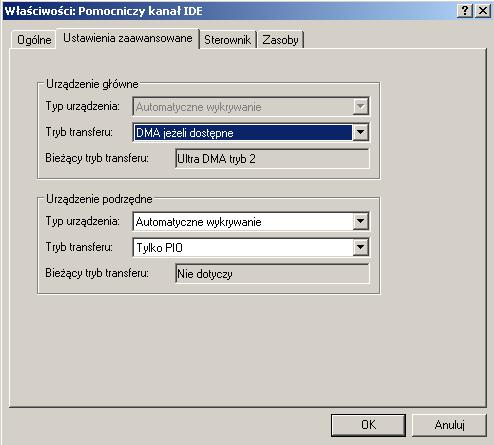This screenshot has width=494, height=445.
Task: Cancel with the Anuluj button
Action: click(449, 425)
